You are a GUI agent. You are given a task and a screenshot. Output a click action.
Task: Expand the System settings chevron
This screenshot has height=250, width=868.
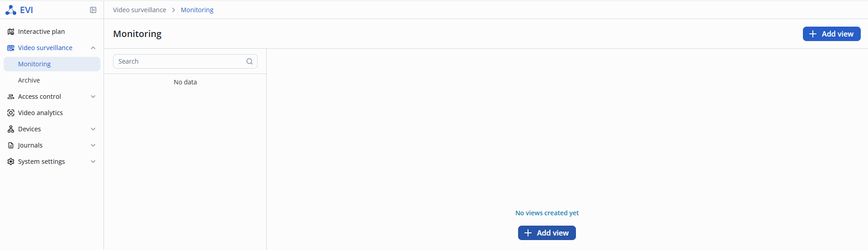click(x=93, y=162)
